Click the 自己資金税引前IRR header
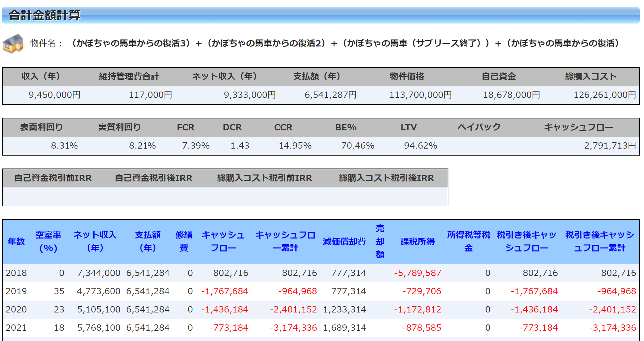644x341 pixels. point(53,178)
